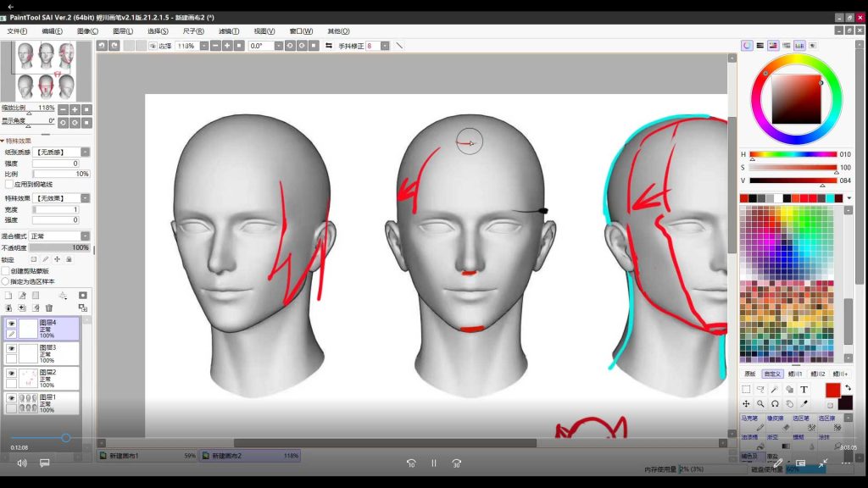868x488 pixels.
Task: Select the 原版 brush group tab
Action: 750,374
